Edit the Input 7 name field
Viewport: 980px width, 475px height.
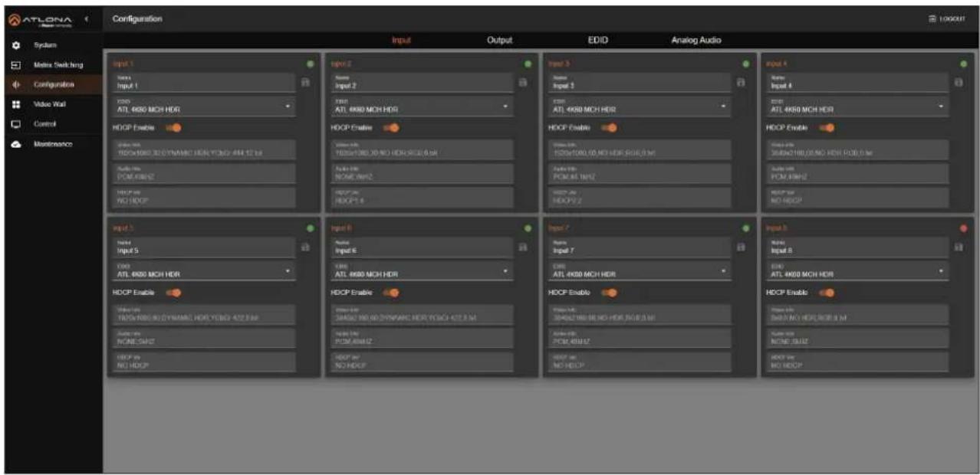[x=639, y=247]
